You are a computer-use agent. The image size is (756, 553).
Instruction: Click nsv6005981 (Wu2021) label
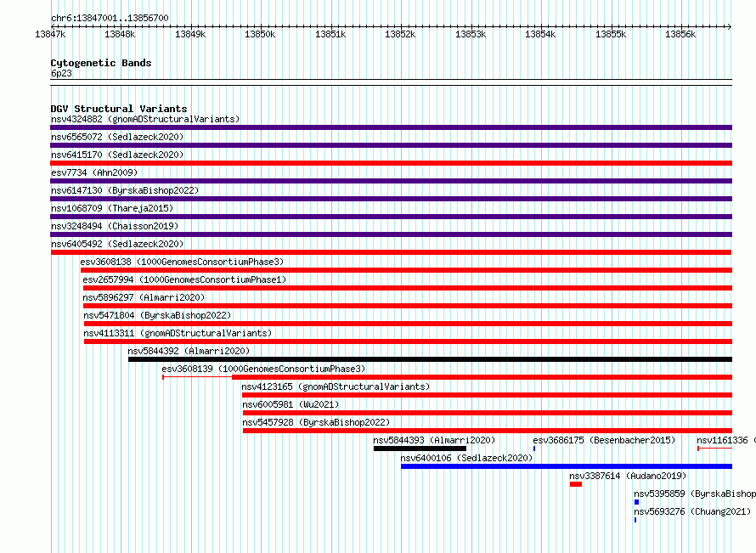(x=291, y=404)
